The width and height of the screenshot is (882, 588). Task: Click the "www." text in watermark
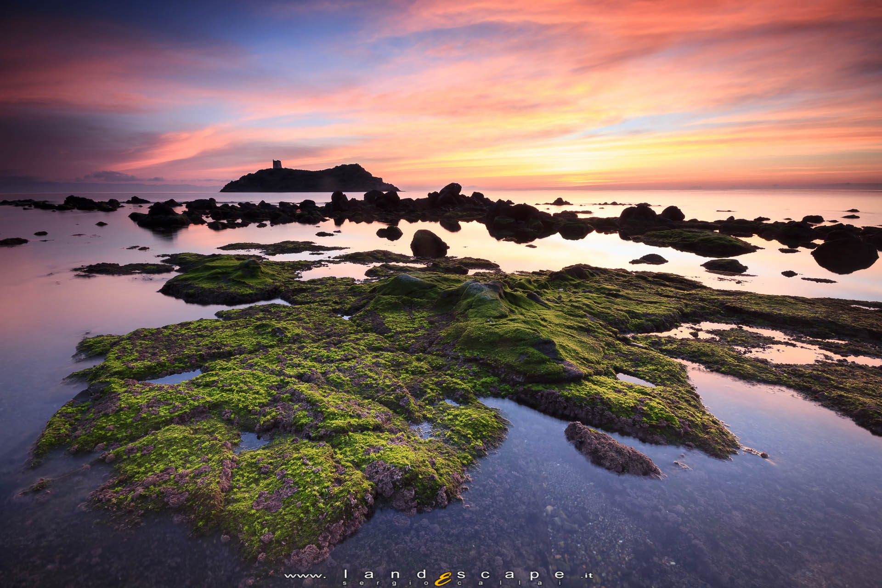(305, 576)
